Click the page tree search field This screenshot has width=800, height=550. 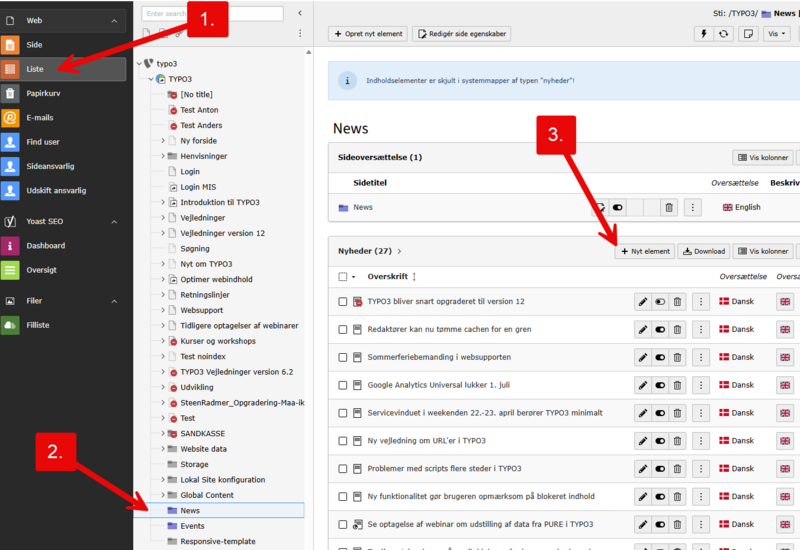click(x=210, y=14)
